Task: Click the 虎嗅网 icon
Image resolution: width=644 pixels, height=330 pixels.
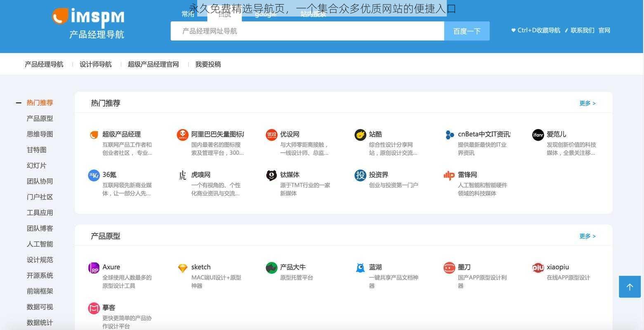Action: [183, 175]
